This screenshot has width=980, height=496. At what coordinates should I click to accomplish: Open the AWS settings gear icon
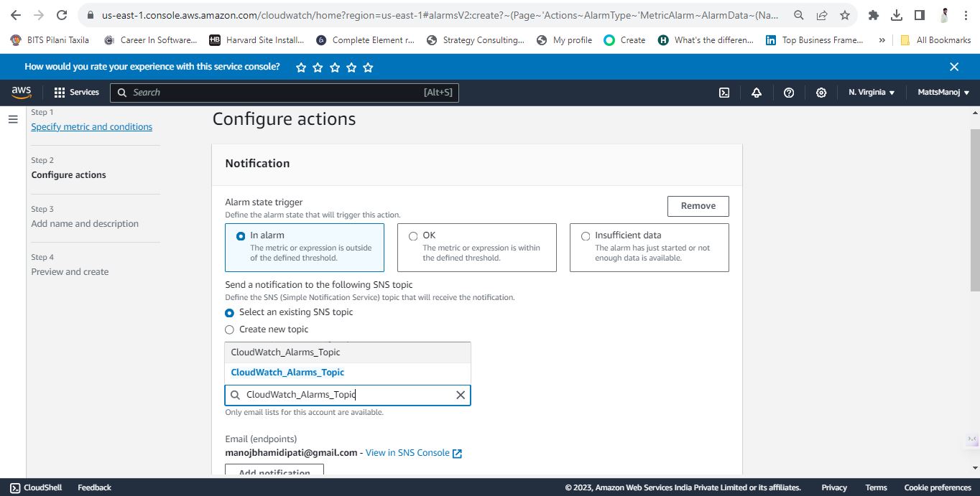coord(821,93)
